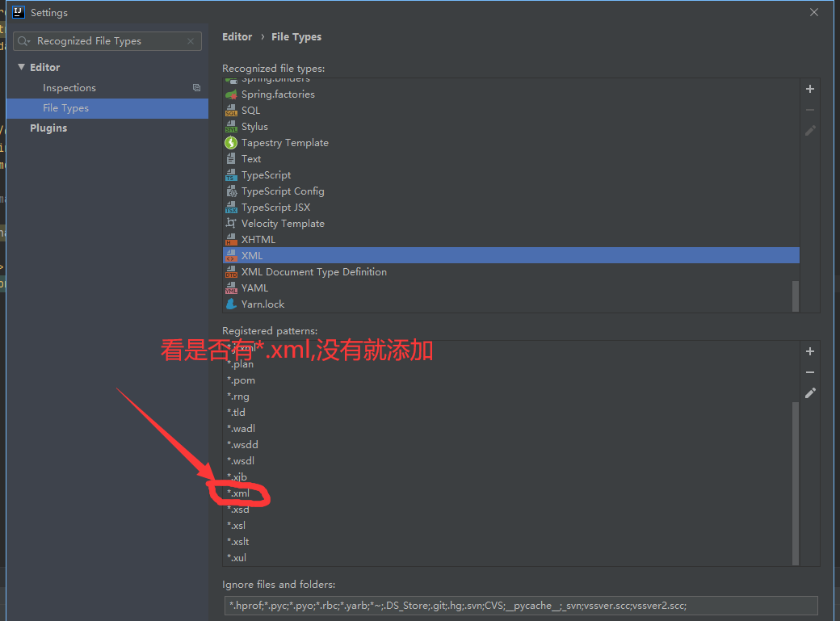Click the SQL file type icon
Image resolution: width=840 pixels, height=621 pixels.
pos(231,111)
